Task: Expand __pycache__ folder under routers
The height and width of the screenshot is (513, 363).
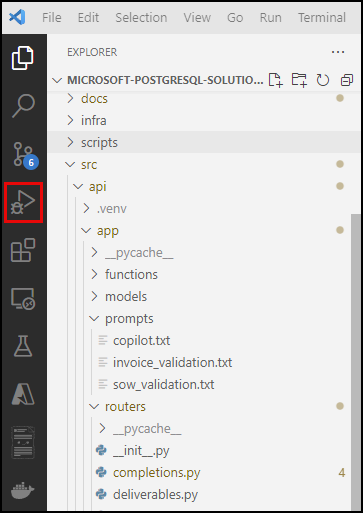Action: point(199,428)
